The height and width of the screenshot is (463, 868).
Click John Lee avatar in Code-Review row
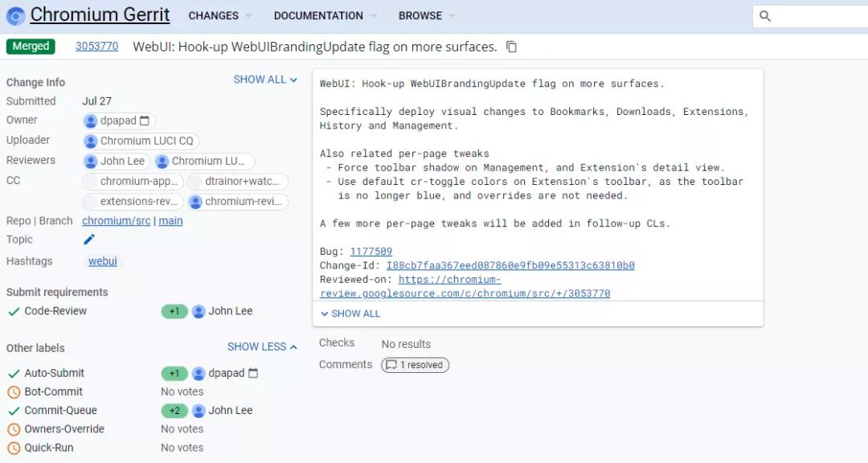pos(199,311)
